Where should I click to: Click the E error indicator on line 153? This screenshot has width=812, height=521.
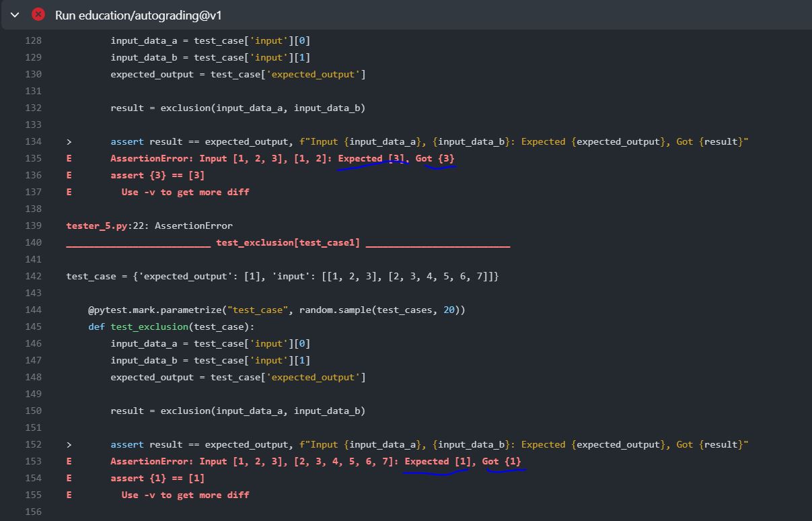point(69,461)
